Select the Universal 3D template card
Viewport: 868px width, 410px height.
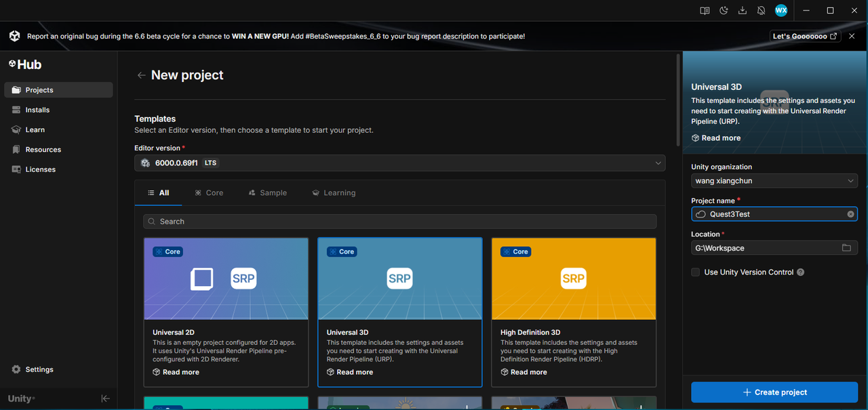pos(400,312)
